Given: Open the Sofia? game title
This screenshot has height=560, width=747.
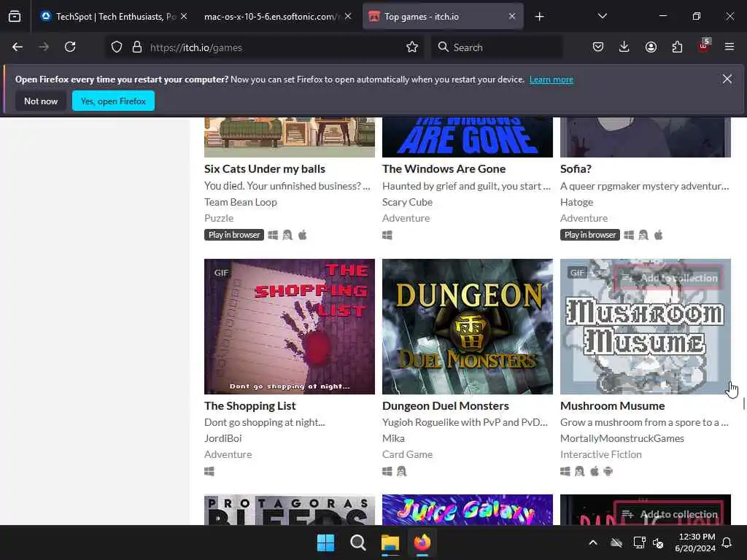Looking at the screenshot, I should (576, 168).
